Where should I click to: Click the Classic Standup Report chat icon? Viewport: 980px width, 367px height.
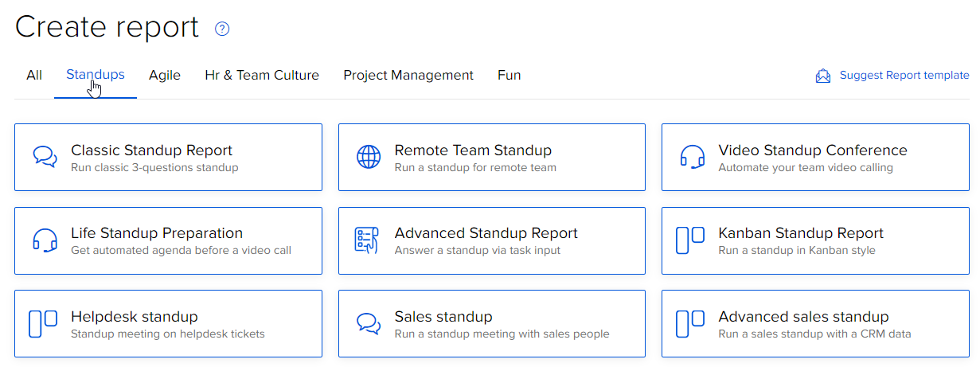click(45, 157)
